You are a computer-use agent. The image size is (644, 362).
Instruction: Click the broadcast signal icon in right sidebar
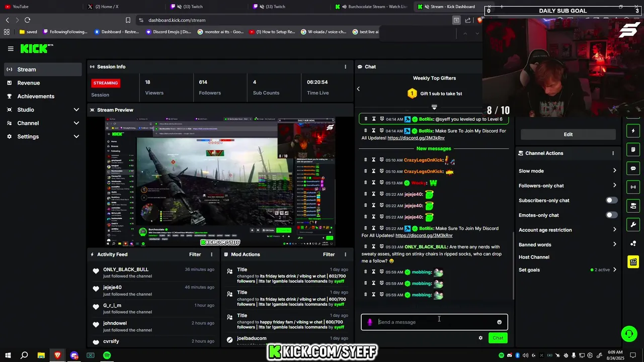(x=633, y=187)
